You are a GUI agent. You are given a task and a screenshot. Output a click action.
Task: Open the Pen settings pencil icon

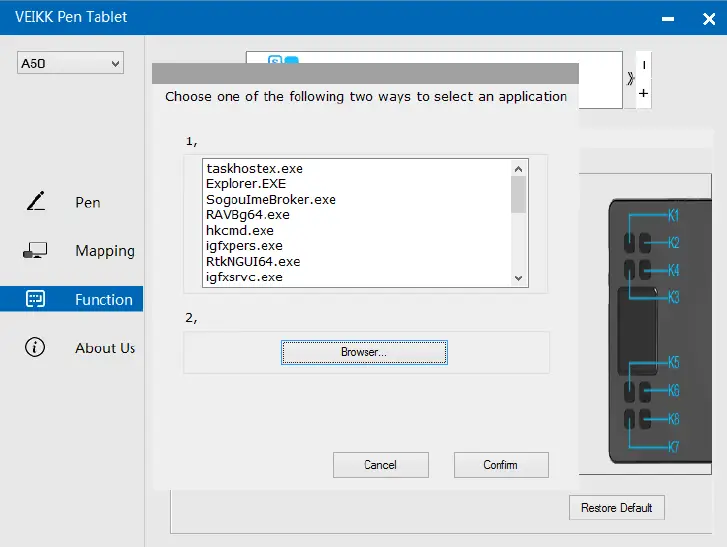tap(36, 201)
